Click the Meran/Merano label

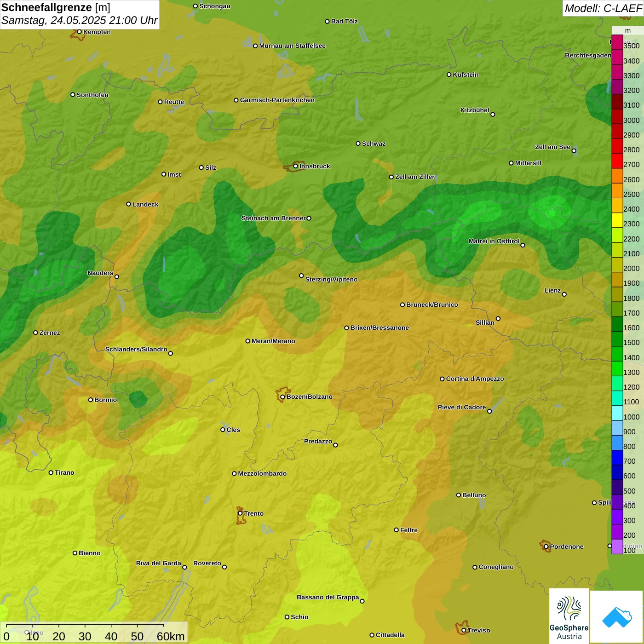(273, 341)
